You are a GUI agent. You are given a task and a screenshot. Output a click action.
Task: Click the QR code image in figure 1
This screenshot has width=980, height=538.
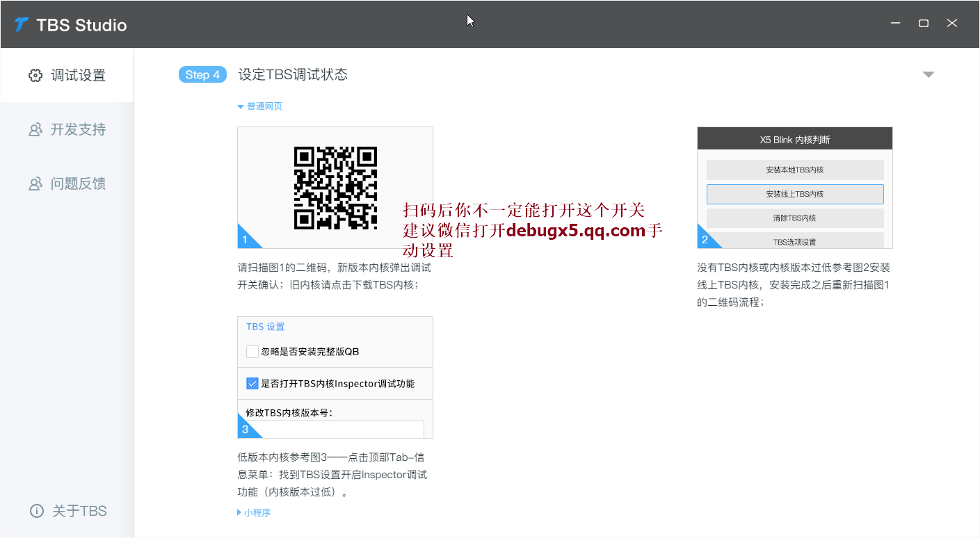[x=335, y=188]
